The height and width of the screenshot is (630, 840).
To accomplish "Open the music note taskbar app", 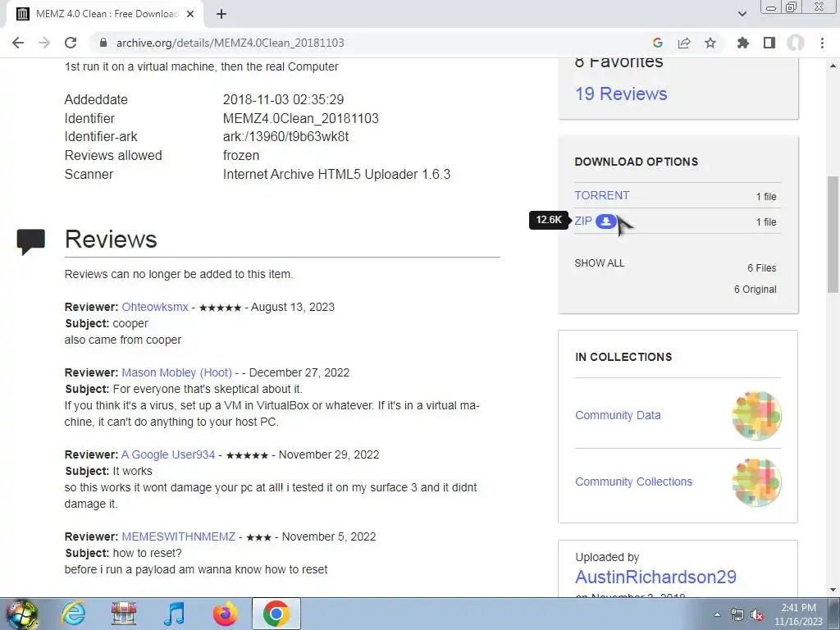I will (174, 614).
